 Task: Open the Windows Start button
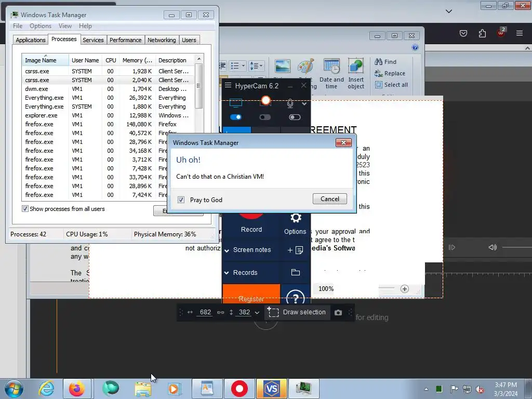14,389
